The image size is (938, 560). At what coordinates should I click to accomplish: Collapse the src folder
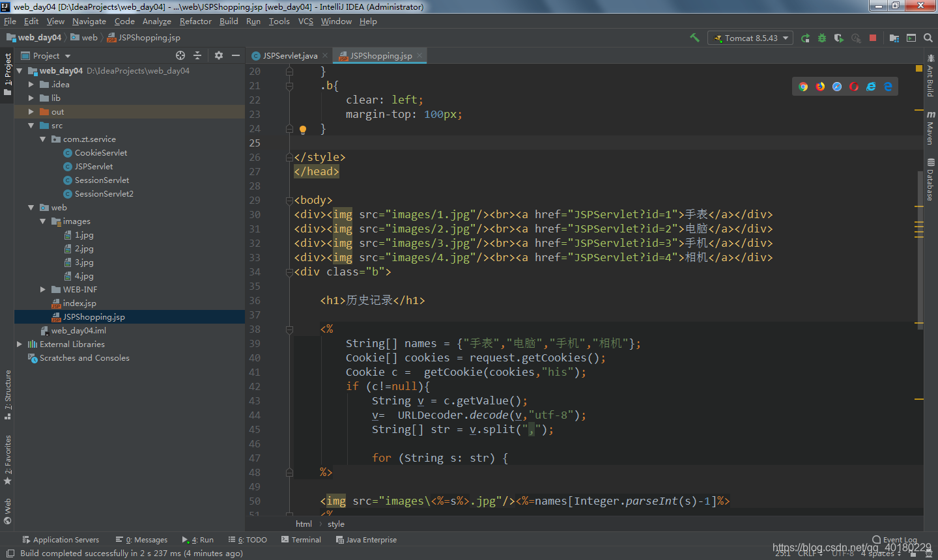31,126
